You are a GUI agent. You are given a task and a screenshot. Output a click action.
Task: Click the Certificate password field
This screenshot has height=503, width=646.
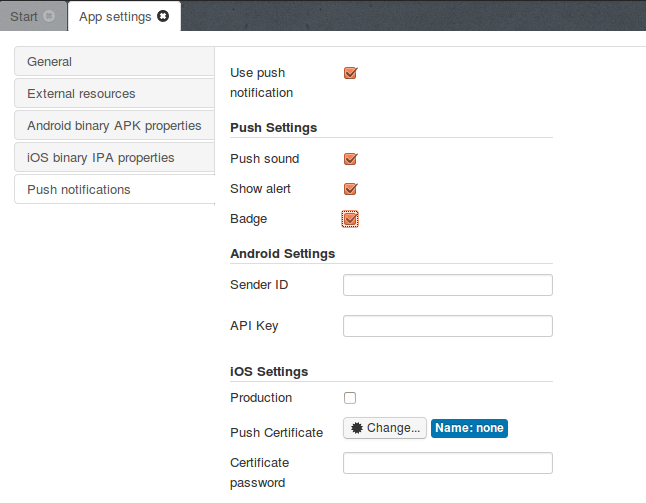pos(447,463)
